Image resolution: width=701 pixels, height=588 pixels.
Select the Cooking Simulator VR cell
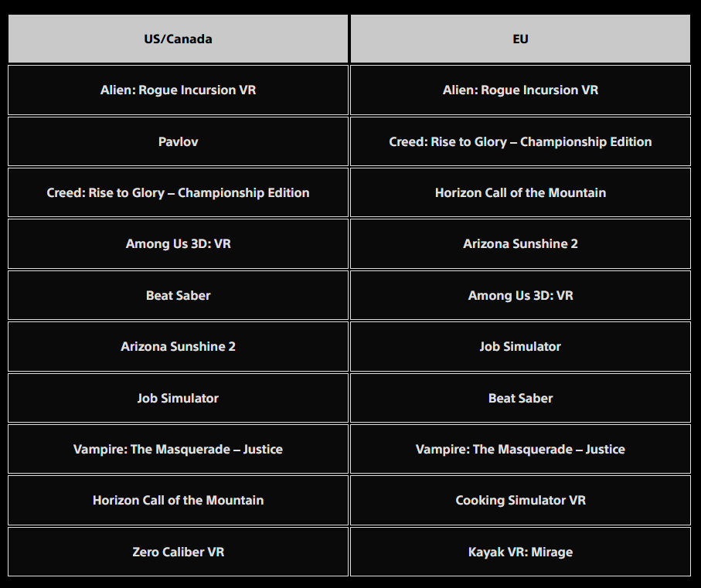(x=520, y=500)
